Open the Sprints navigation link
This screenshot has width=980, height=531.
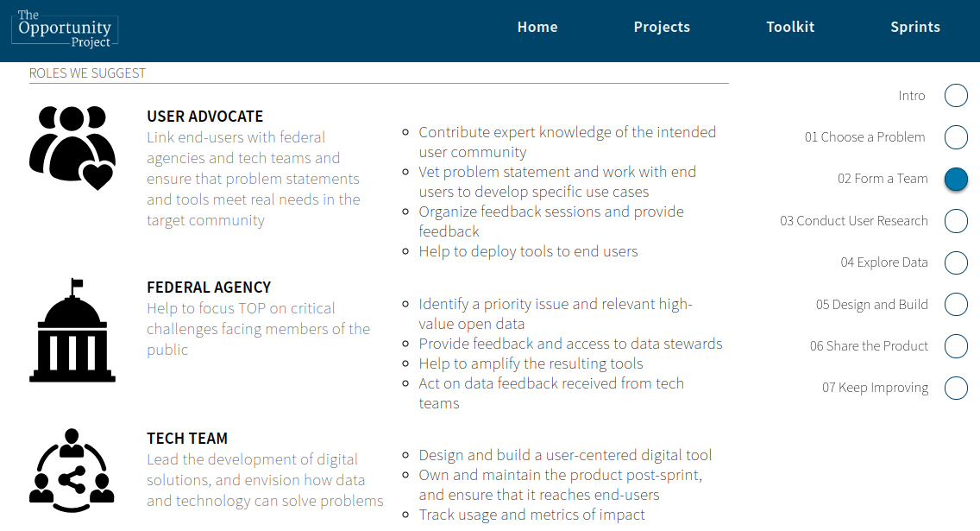point(915,27)
